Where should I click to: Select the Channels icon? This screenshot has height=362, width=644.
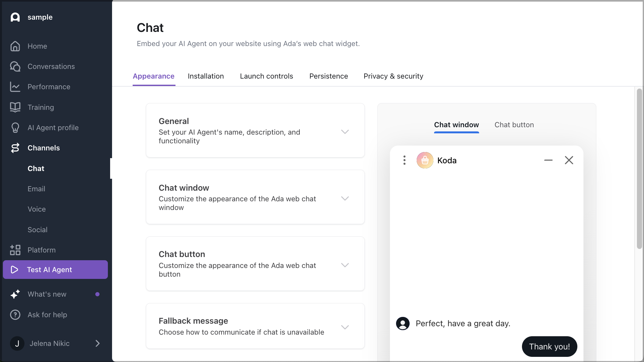(x=15, y=148)
